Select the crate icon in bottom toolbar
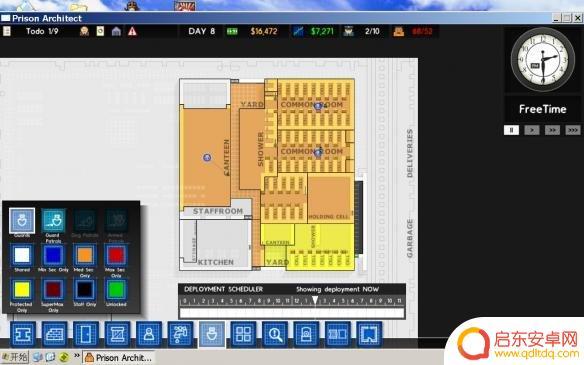Image resolution: width=584 pixels, height=365 pixels. 117,334
